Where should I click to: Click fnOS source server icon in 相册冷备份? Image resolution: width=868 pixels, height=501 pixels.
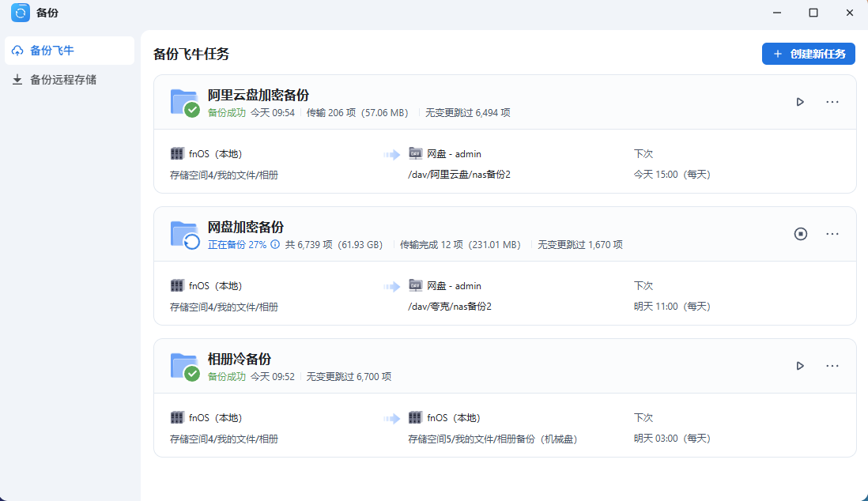(x=177, y=417)
